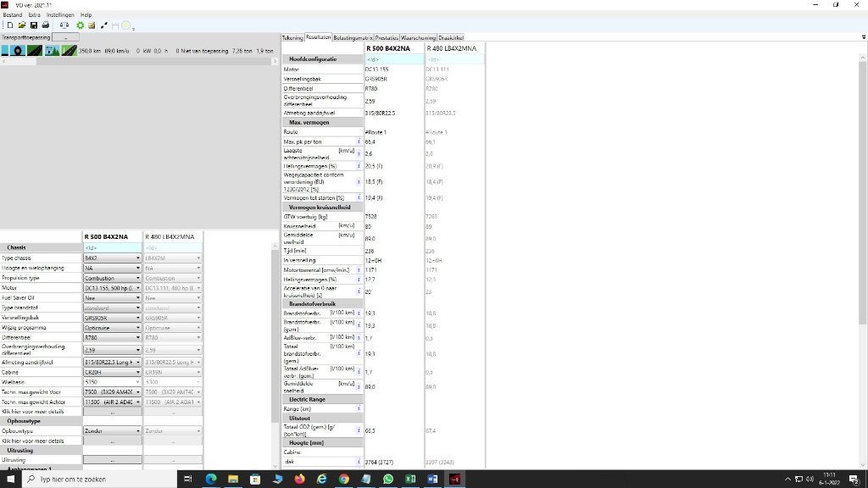868x488 pixels.
Task: Open Google Chrome from taskbar
Action: [344, 480]
